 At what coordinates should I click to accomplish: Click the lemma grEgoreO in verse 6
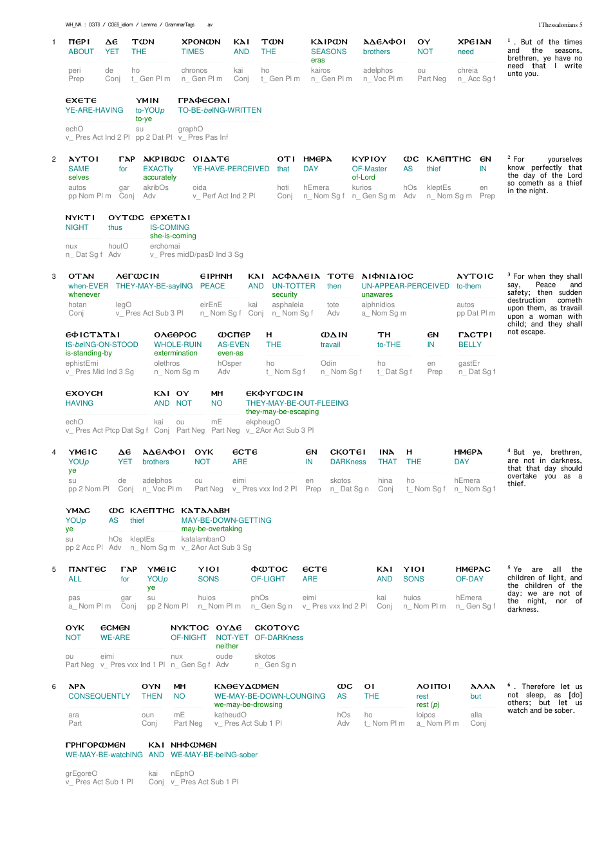(81, 773)
